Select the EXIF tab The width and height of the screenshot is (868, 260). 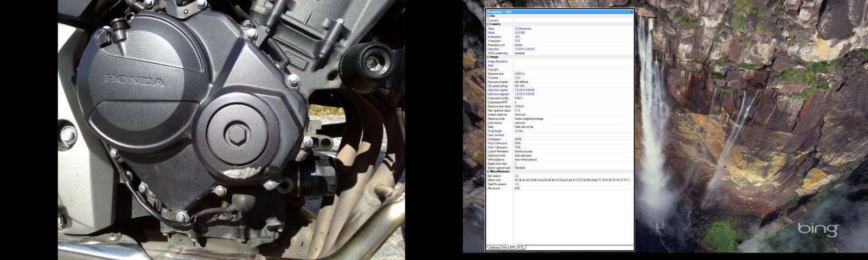[x=512, y=246]
